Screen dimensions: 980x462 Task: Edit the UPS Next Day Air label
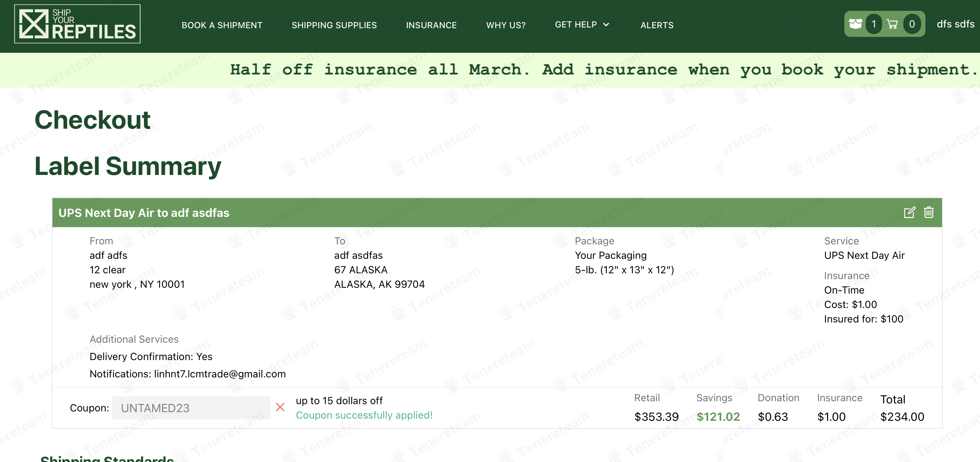coord(909,212)
